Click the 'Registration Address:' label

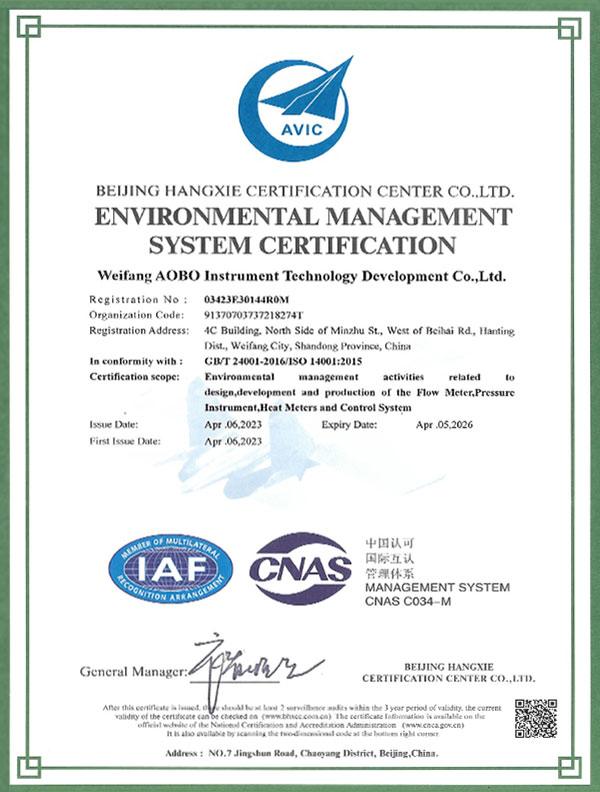tap(139, 331)
